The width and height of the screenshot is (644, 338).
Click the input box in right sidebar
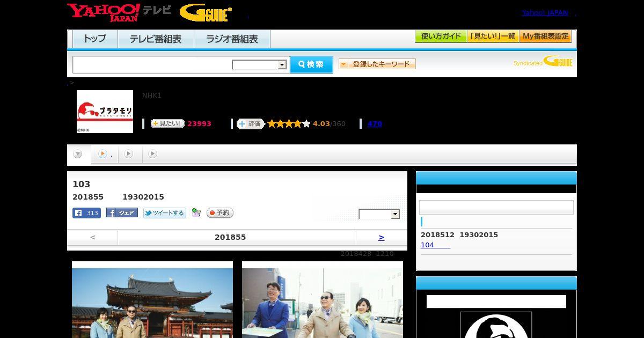tap(496, 208)
